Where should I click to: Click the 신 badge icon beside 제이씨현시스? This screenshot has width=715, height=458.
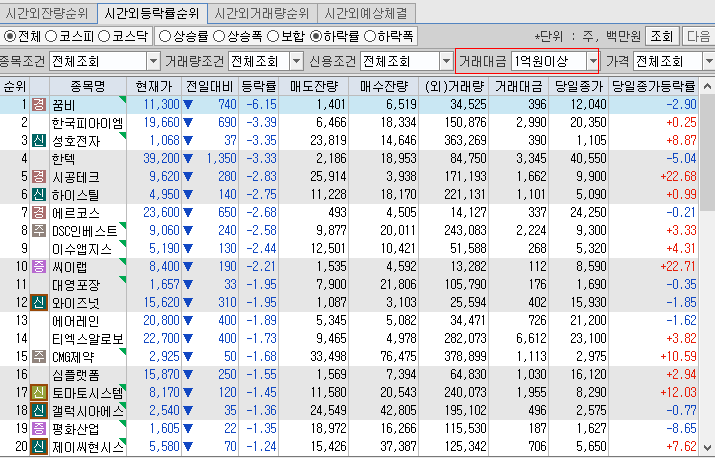[x=39, y=446]
